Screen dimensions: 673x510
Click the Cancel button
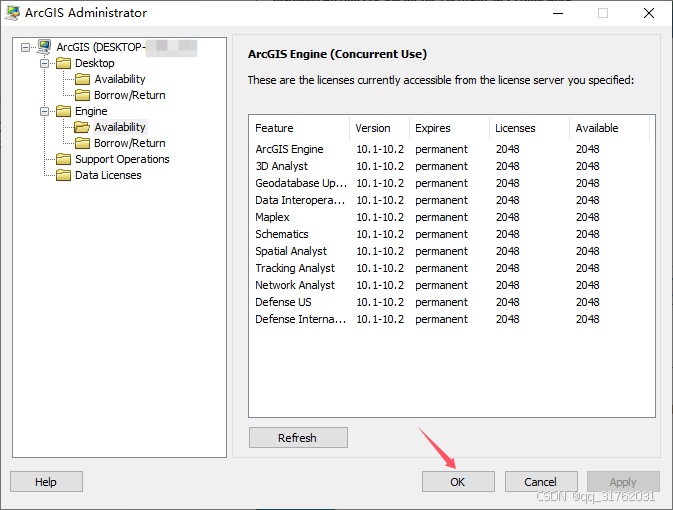point(541,482)
